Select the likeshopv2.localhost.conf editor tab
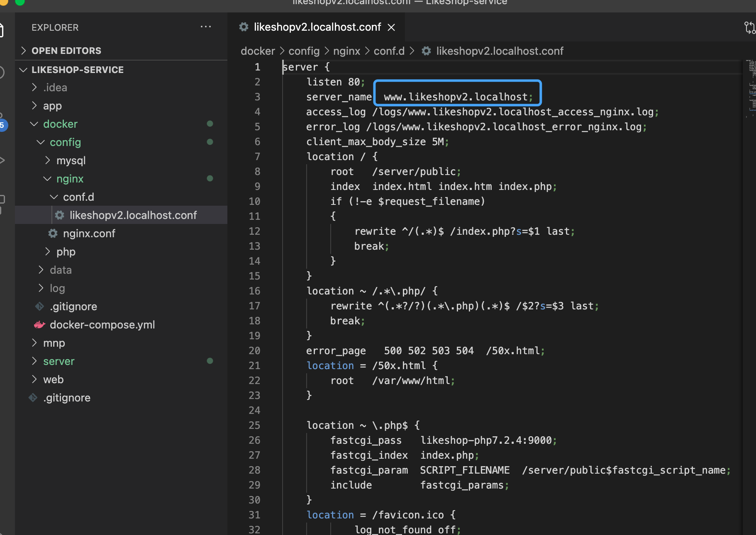756x535 pixels. [317, 27]
